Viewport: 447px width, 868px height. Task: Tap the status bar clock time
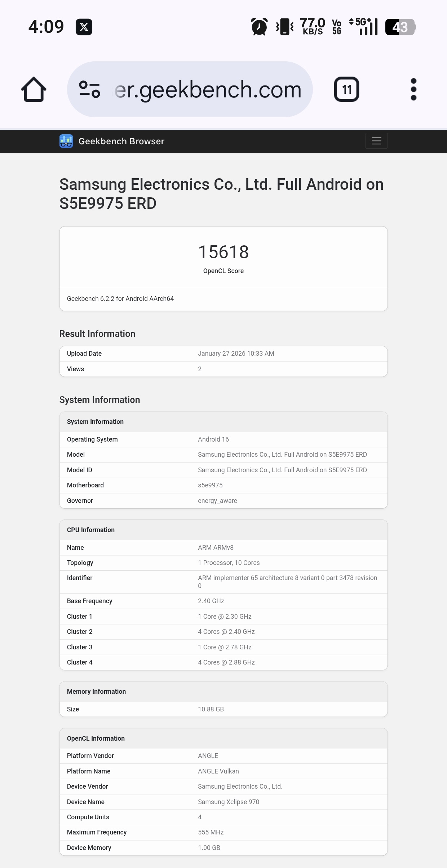pos(46,27)
